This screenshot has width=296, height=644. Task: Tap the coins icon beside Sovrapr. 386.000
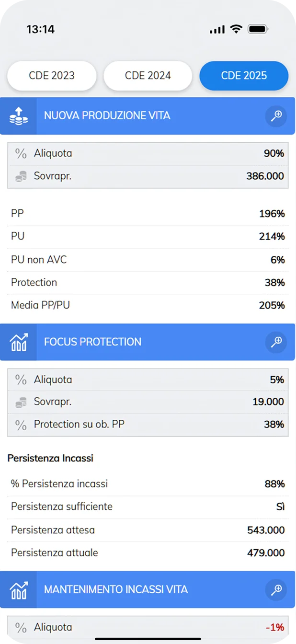click(21, 176)
